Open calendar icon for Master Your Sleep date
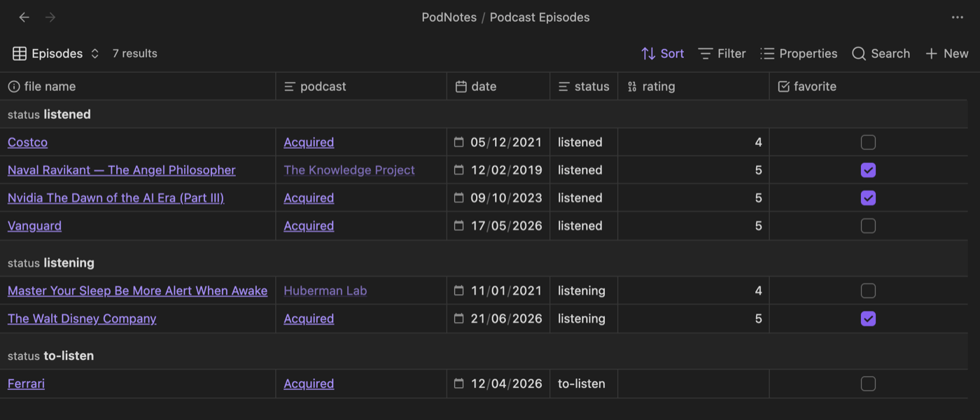Image resolution: width=980 pixels, height=420 pixels. click(459, 290)
